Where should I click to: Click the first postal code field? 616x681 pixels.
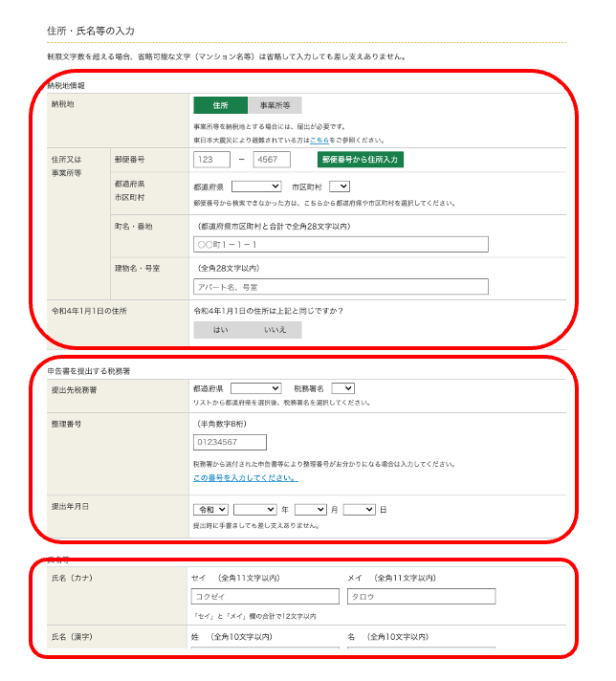[x=211, y=160]
